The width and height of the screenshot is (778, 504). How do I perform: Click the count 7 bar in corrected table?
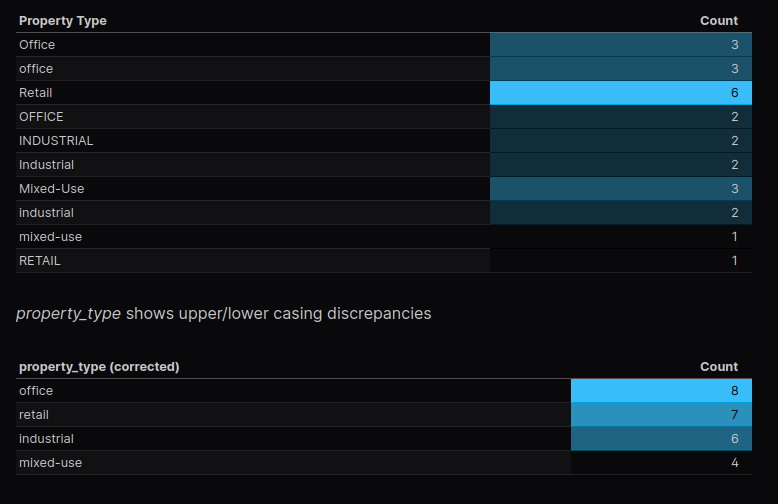click(x=661, y=415)
